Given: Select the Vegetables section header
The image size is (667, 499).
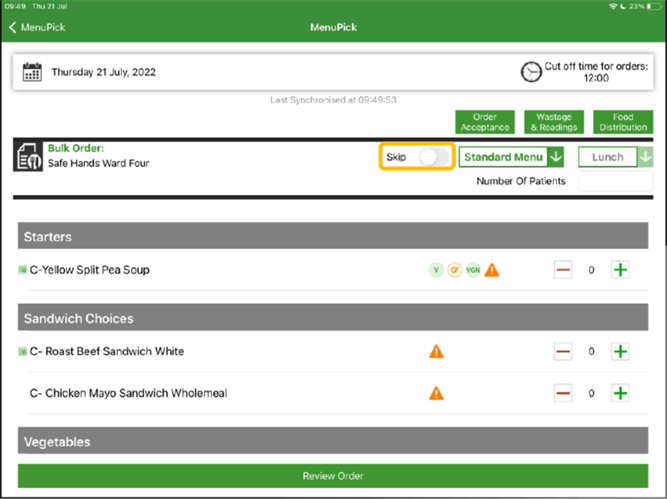Looking at the screenshot, I should coord(333,441).
